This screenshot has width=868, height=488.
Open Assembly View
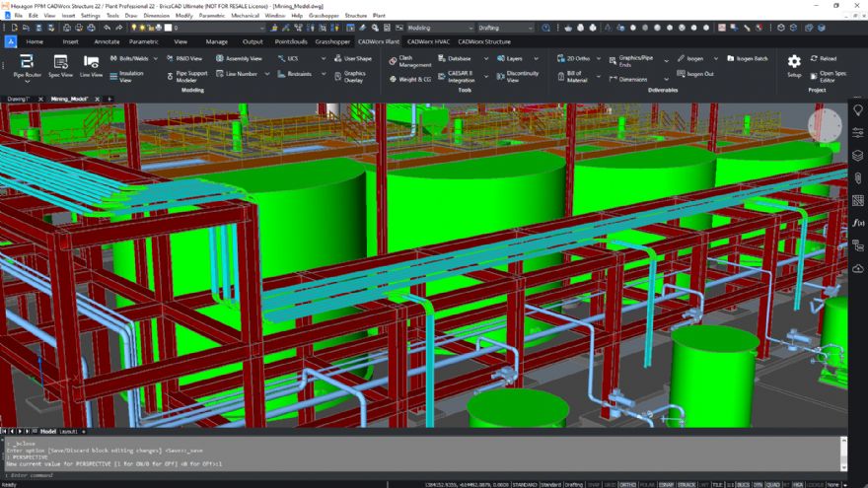tap(239, 58)
